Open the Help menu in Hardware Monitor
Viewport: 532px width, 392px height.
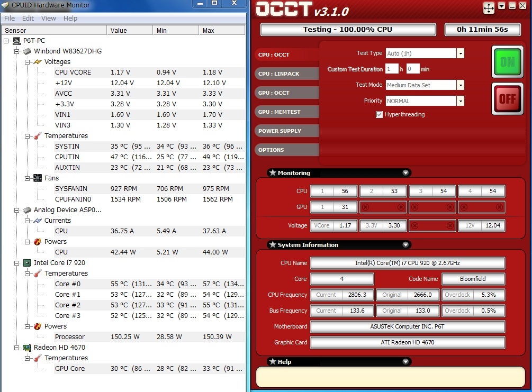[x=70, y=19]
